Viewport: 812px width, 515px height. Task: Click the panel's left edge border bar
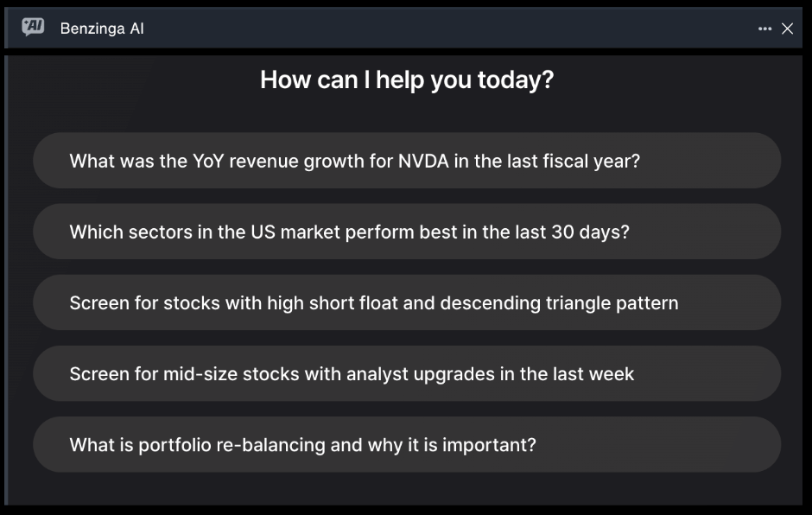tap(6, 280)
